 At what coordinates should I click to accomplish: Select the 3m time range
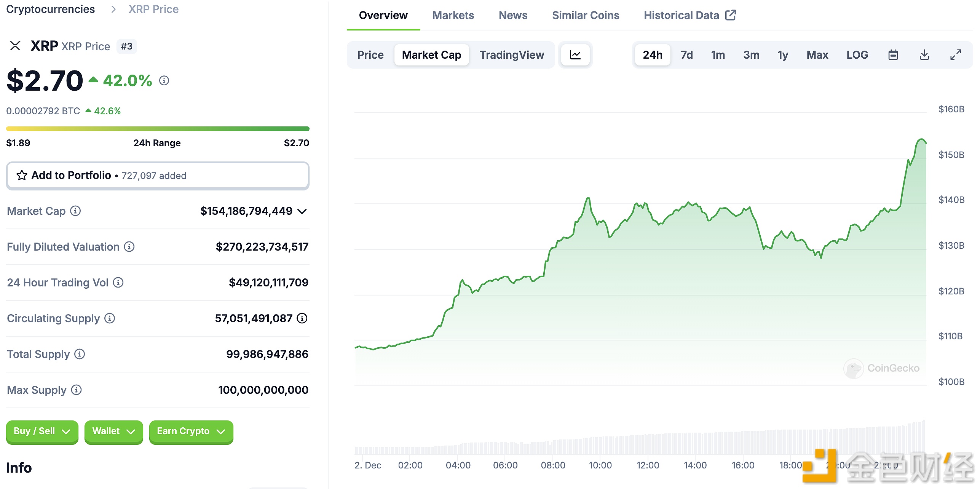751,55
